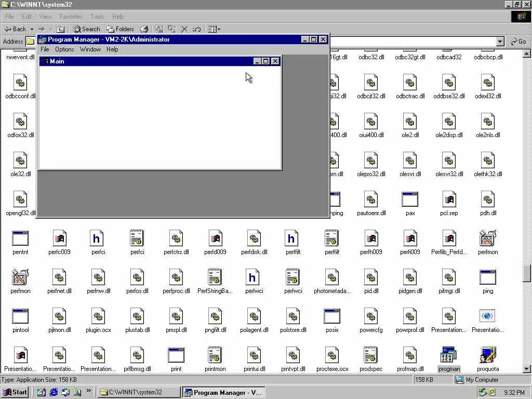Maximize the Main group window
The height and width of the screenshot is (399, 532).
(x=266, y=61)
